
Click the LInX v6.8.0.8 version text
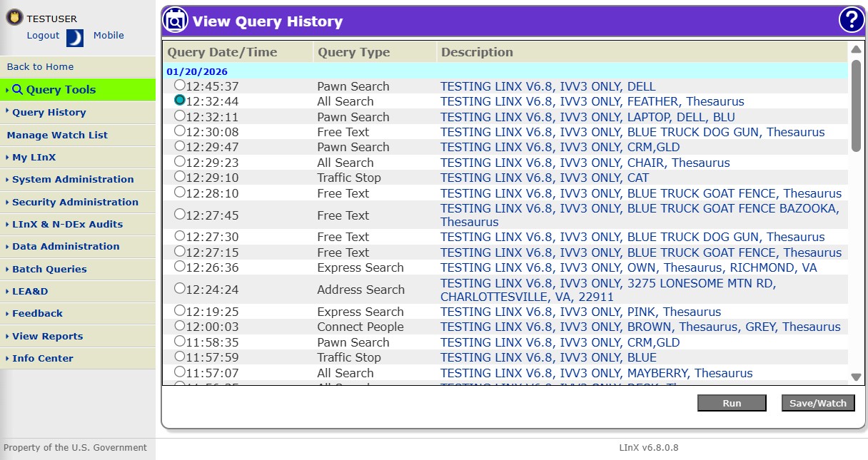[648, 448]
